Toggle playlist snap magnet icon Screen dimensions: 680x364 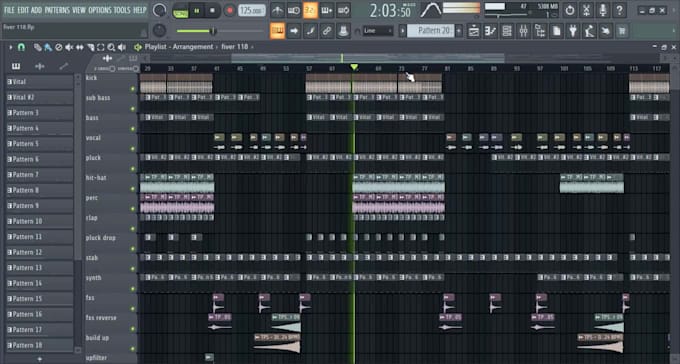click(x=21, y=47)
